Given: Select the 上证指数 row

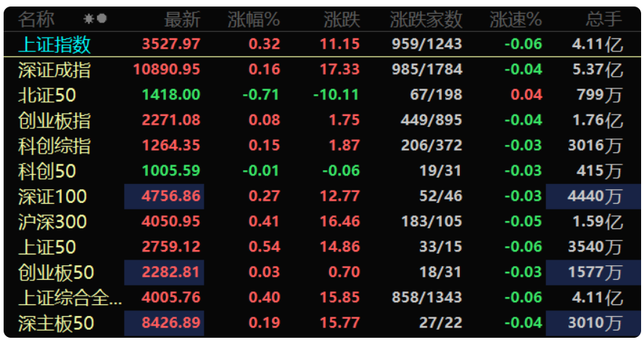Looking at the screenshot, I should coord(322,44).
